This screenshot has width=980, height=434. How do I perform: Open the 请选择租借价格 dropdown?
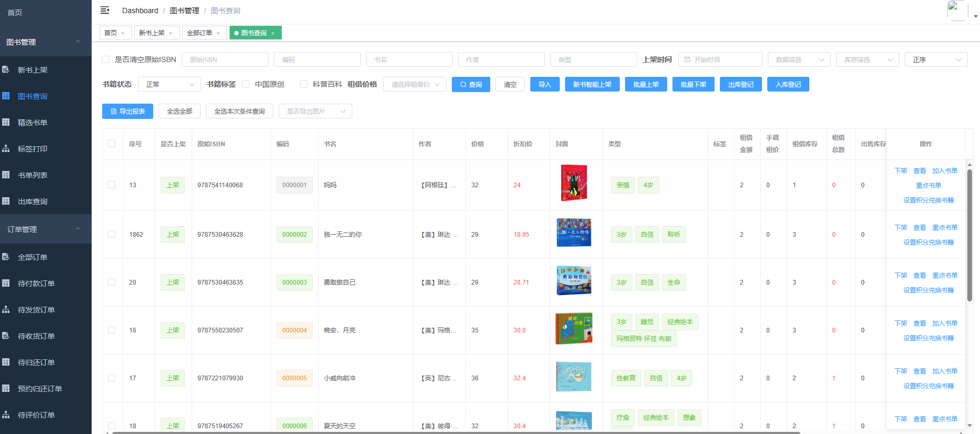(415, 84)
